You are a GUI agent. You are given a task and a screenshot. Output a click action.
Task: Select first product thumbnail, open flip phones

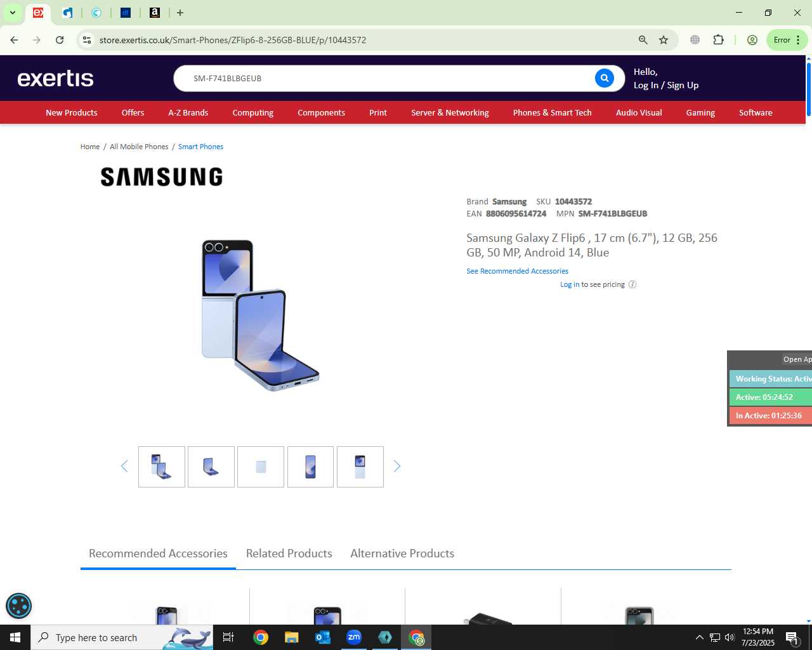tap(162, 467)
